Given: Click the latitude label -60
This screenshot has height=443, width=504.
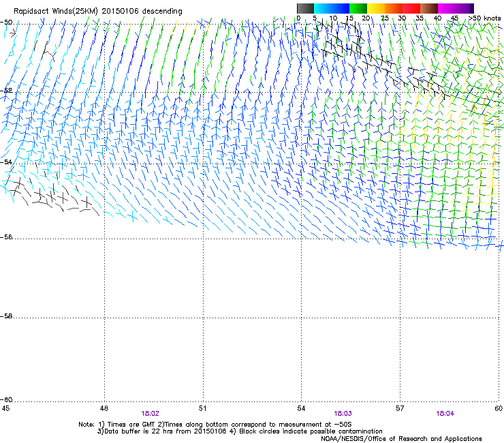Looking at the screenshot, I should pyautogui.click(x=6, y=399).
